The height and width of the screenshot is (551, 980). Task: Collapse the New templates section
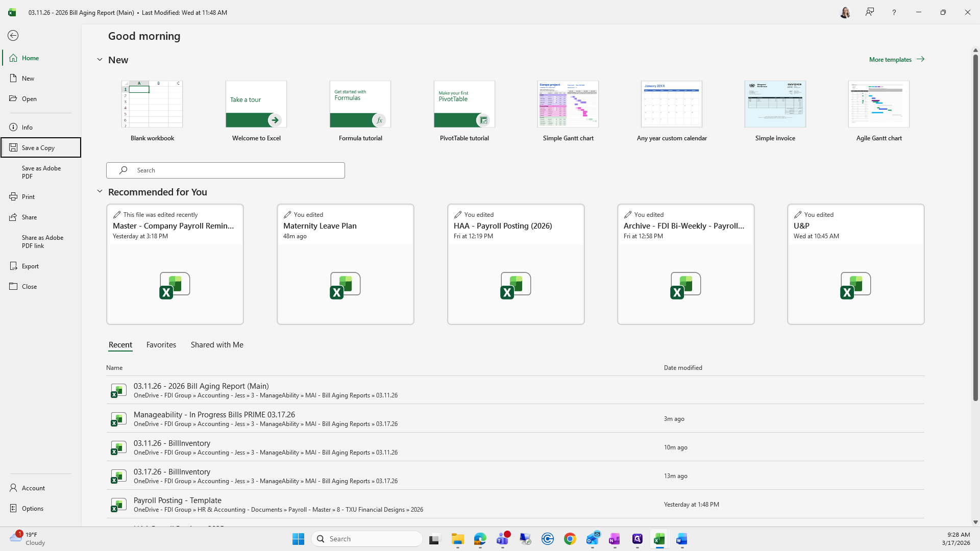point(100,60)
